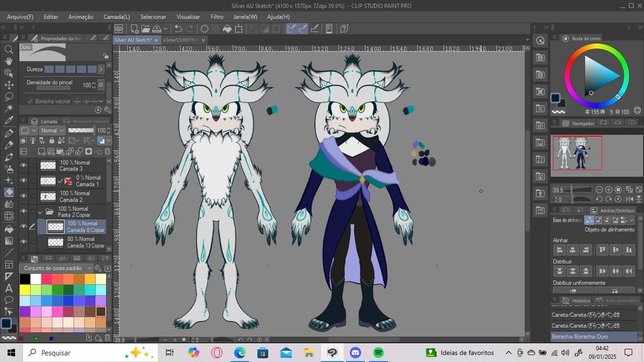
Task: Toggle snap to grid
Action: pos(314,29)
